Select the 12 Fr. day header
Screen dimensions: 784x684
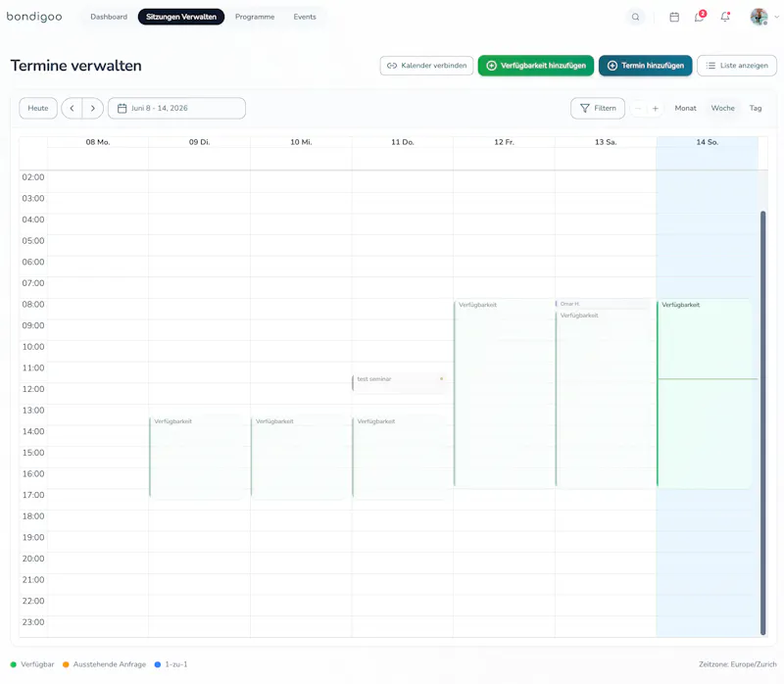[504, 142]
